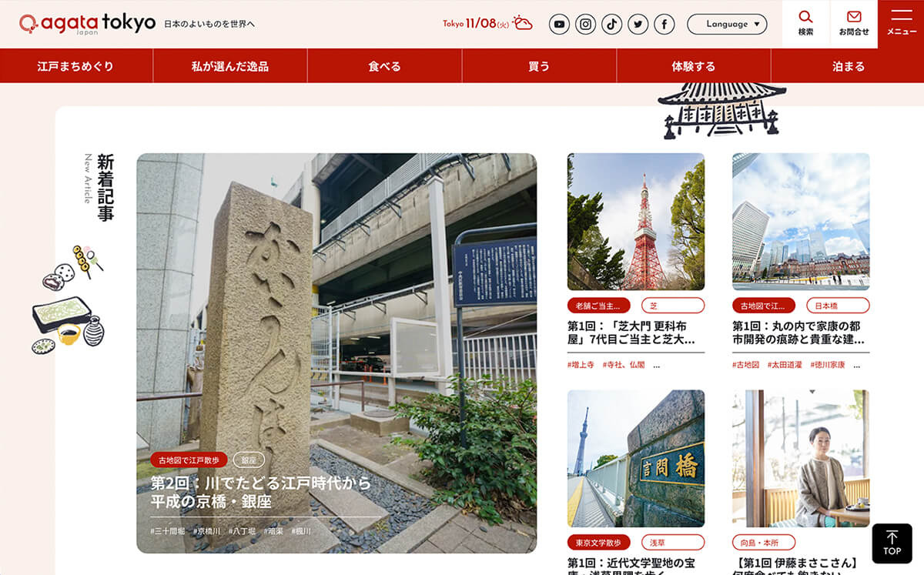Viewport: 924px width, 575px height.
Task: Click the #増上寺 hashtag link
Action: (580, 365)
